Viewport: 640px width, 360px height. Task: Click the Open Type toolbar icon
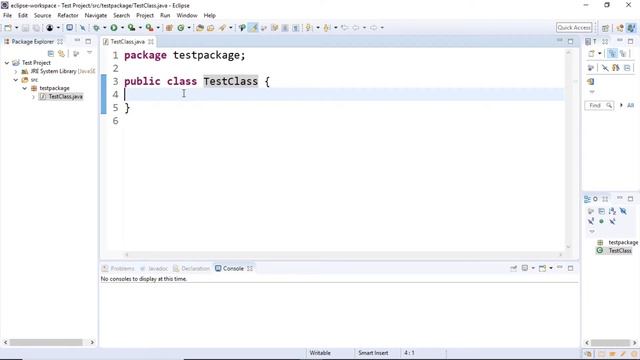point(200,28)
